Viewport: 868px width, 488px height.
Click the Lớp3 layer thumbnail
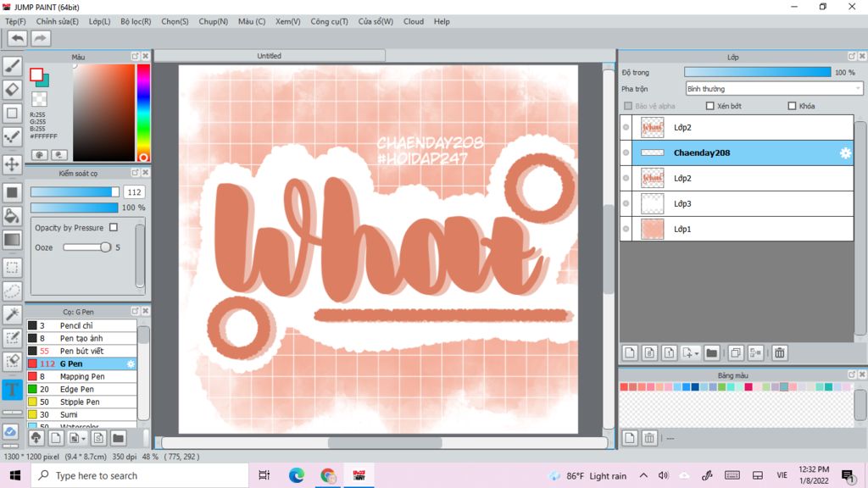[x=652, y=203]
